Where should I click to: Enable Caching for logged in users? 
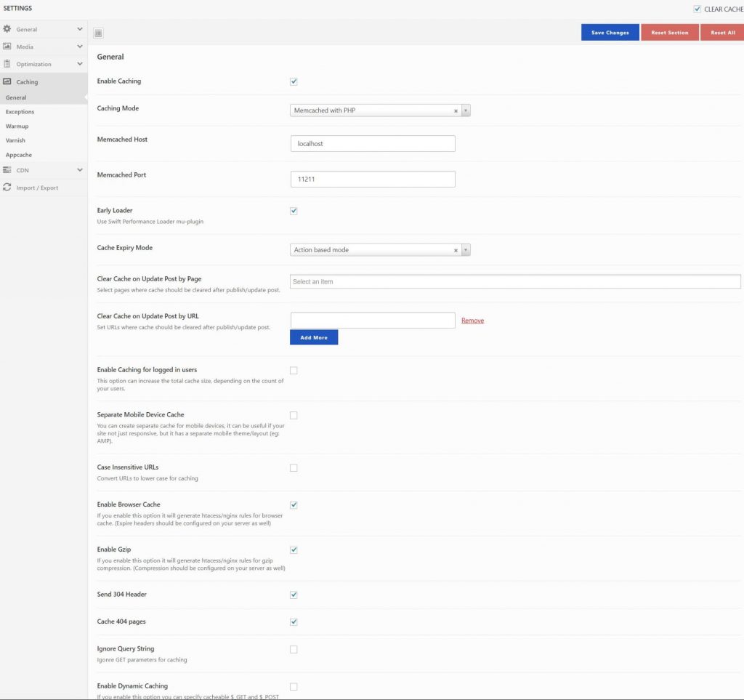point(294,370)
